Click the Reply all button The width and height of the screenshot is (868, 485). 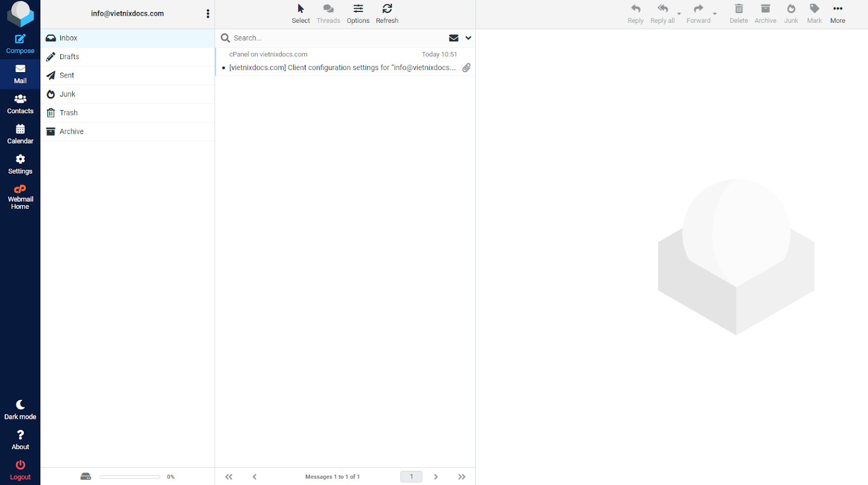(662, 14)
